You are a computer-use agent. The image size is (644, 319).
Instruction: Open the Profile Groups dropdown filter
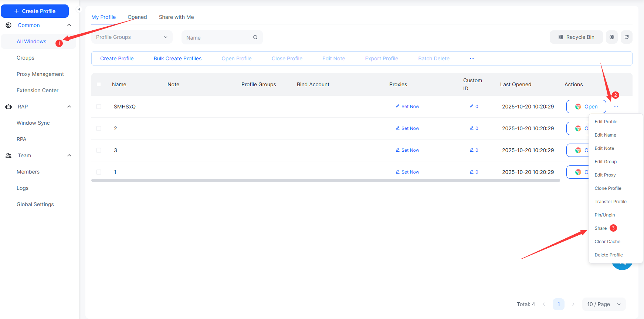coord(132,37)
